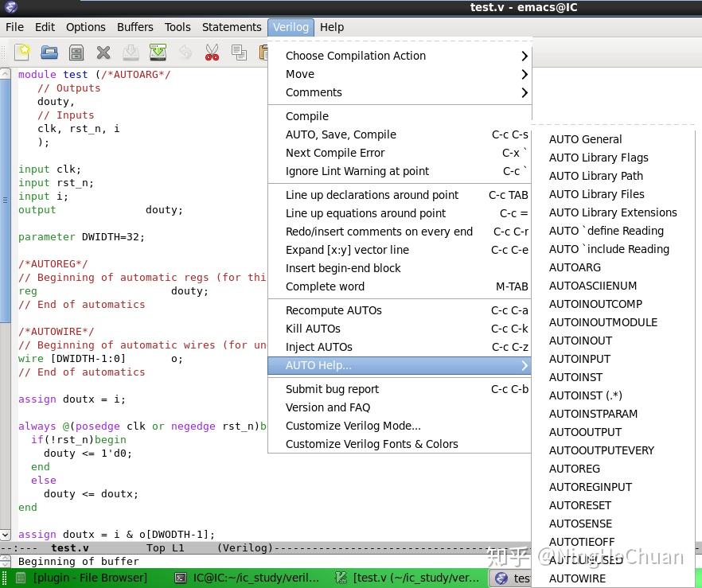The height and width of the screenshot is (588, 702).
Task: Open Customize Verilog Fonts & Colors
Action: 372,444
